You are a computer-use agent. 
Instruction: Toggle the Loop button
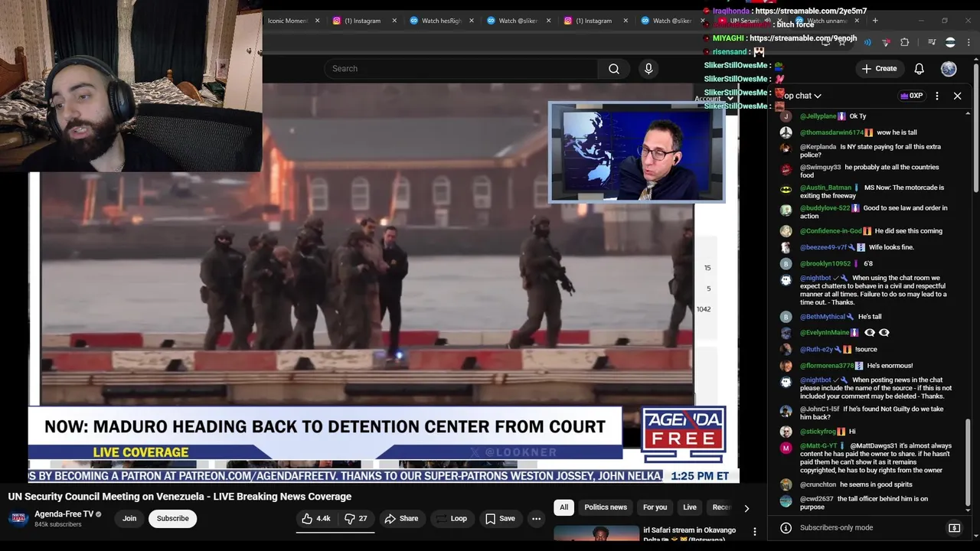451,519
